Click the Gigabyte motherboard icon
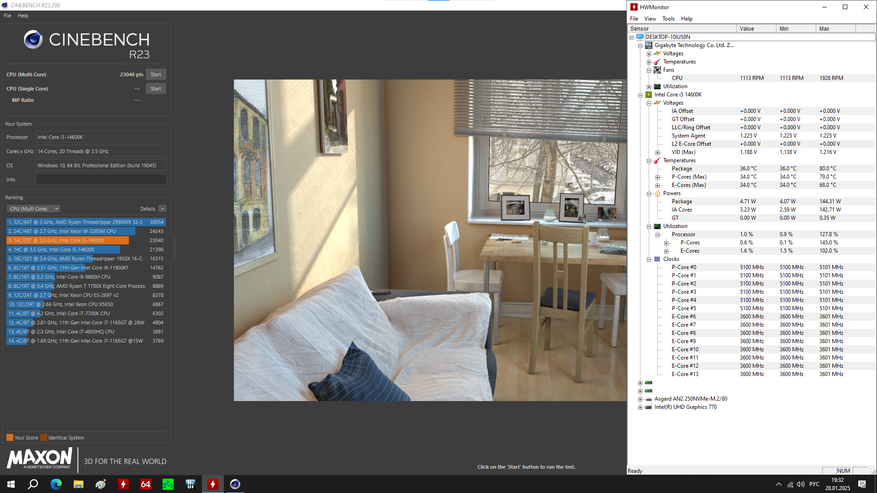The image size is (877, 493). [649, 45]
